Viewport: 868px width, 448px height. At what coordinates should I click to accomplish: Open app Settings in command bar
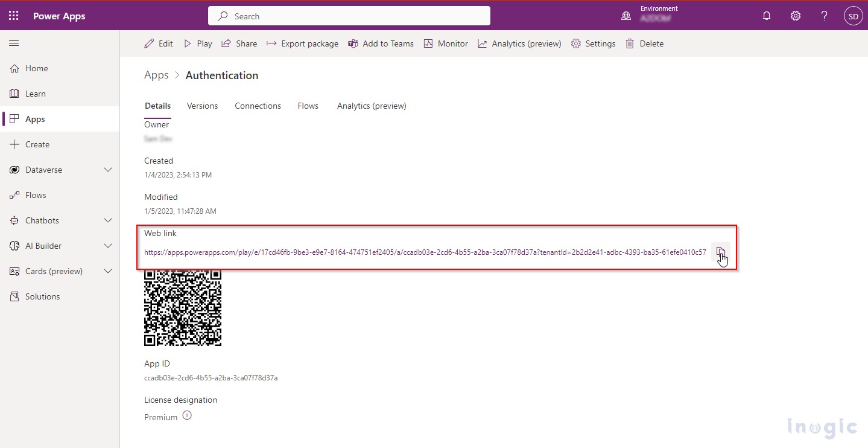[x=593, y=43]
